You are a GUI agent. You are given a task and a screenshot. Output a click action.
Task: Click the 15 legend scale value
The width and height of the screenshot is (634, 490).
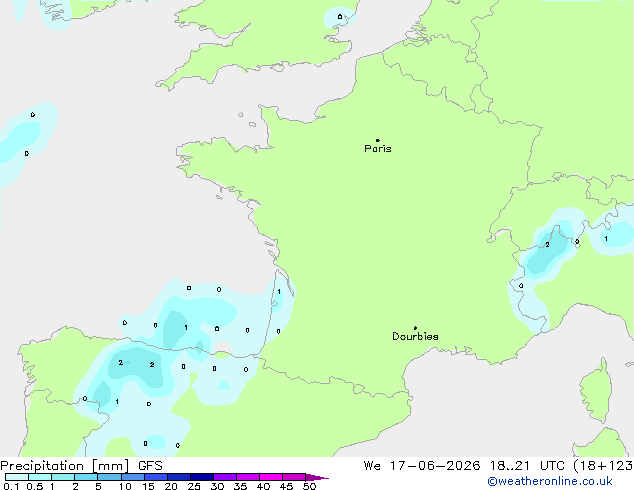[x=148, y=486]
